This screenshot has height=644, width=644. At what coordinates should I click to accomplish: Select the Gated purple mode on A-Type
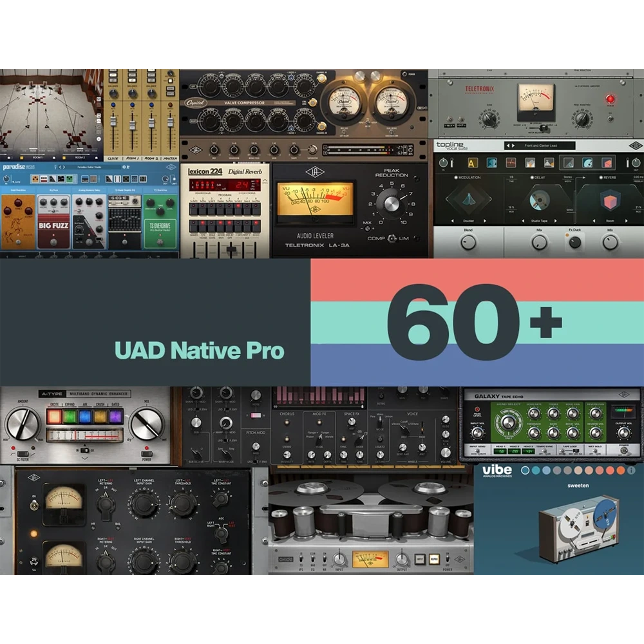(x=116, y=416)
